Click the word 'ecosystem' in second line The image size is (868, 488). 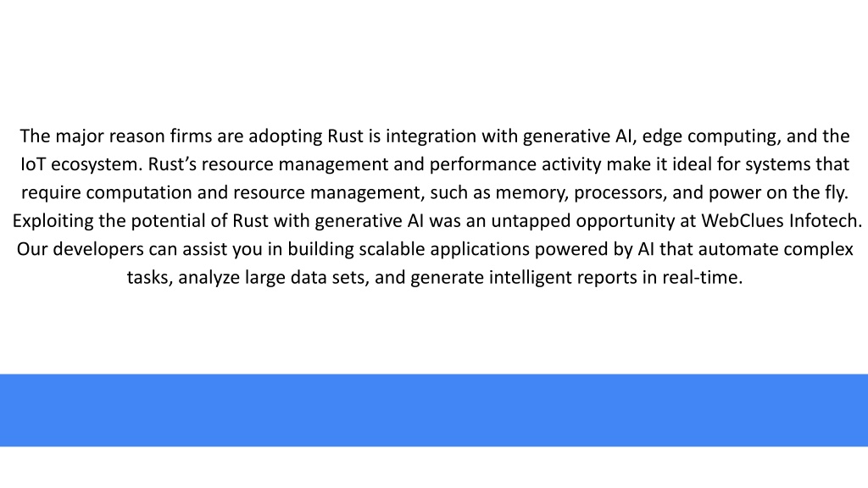click(x=97, y=165)
